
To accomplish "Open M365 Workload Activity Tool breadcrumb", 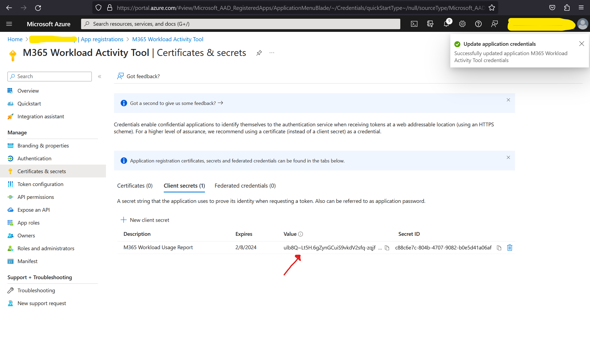I will 168,39.
